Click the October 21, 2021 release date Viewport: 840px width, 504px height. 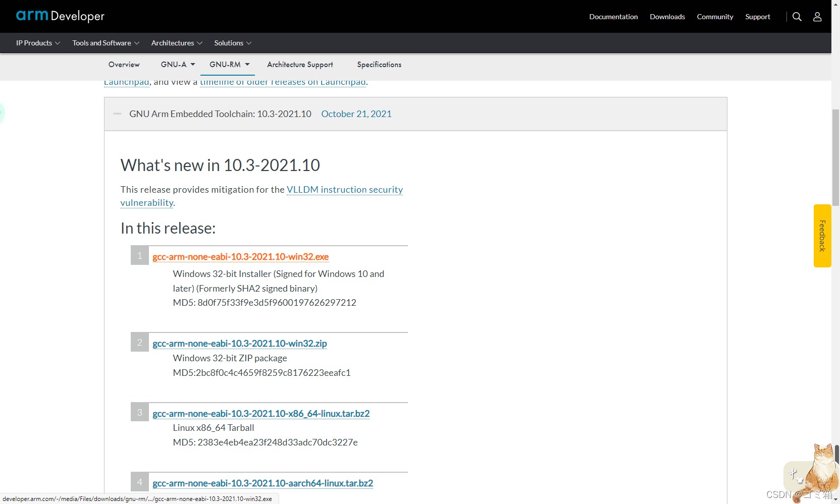coord(356,114)
